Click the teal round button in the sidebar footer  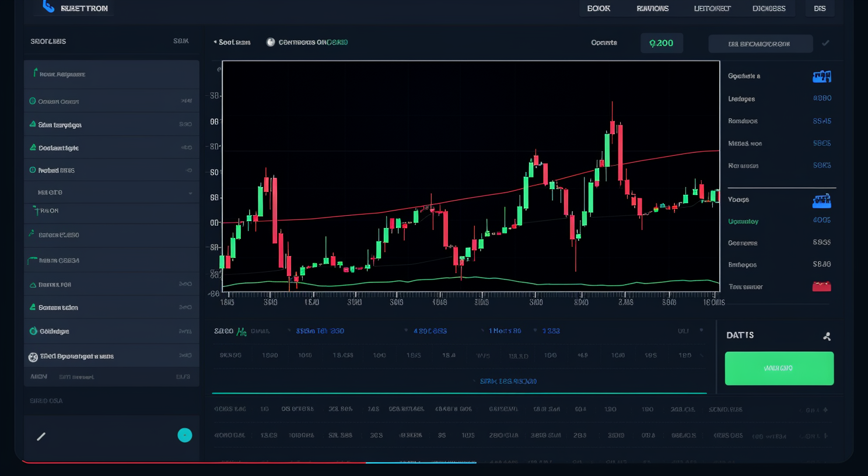coord(185,435)
